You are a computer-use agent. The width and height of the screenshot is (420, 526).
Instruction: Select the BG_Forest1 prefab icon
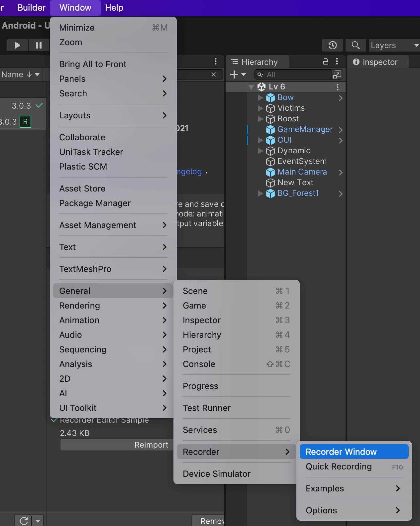tap(270, 194)
